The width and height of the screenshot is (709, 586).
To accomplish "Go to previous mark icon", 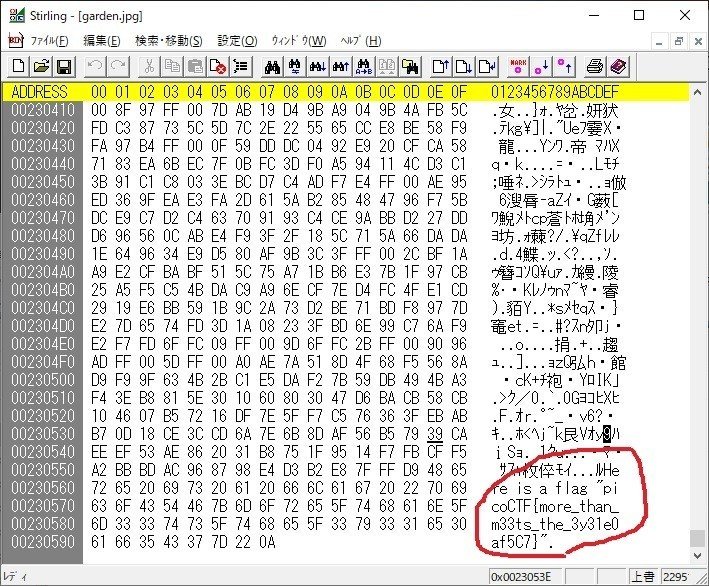I will [564, 67].
